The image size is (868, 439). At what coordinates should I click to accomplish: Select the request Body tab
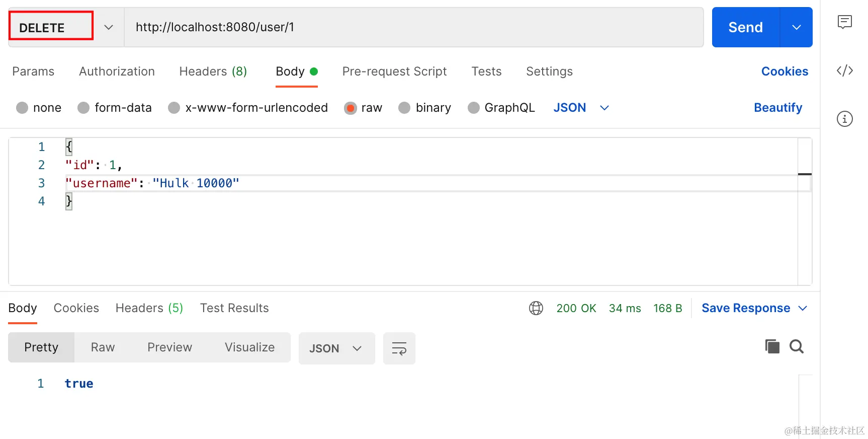(297, 71)
